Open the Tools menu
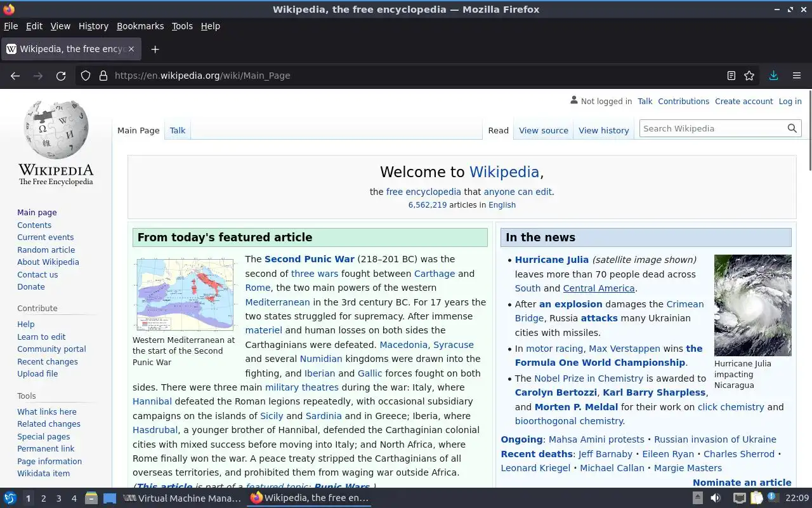 (182, 26)
